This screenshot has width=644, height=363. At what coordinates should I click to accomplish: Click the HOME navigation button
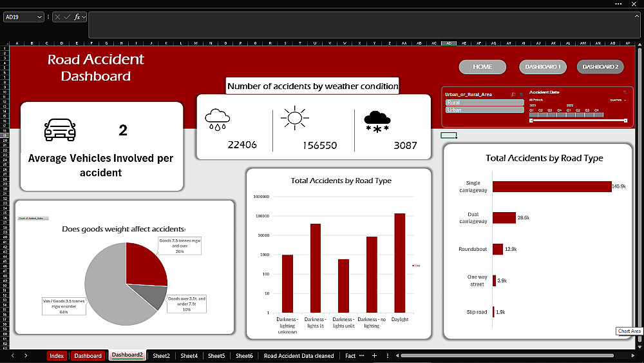(482, 66)
